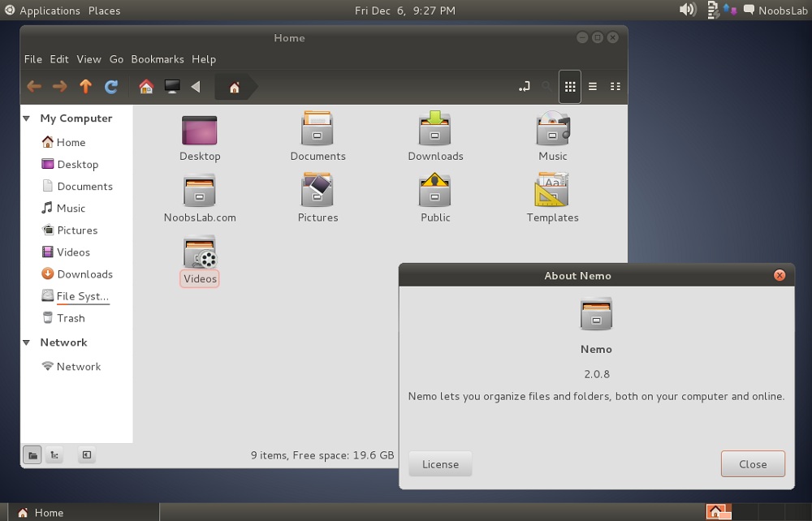Click the workspace switcher home thumbnail
This screenshot has height=521, width=812.
719,512
